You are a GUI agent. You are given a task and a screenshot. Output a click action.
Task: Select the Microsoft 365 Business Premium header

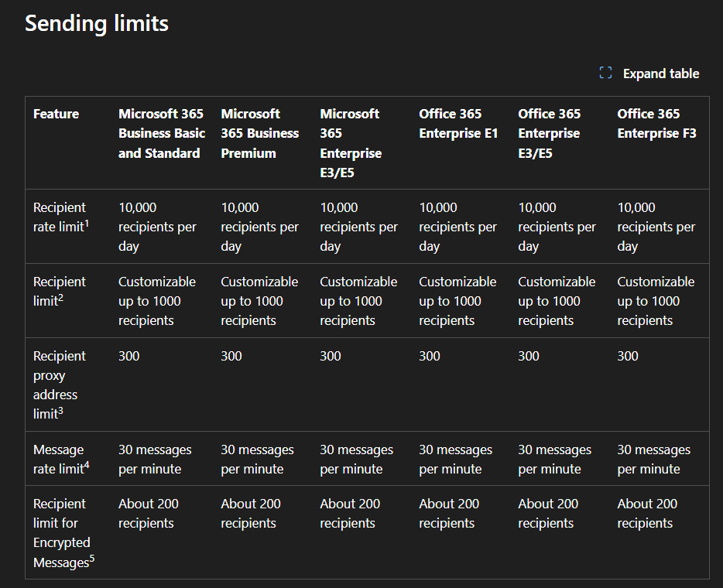(x=259, y=133)
